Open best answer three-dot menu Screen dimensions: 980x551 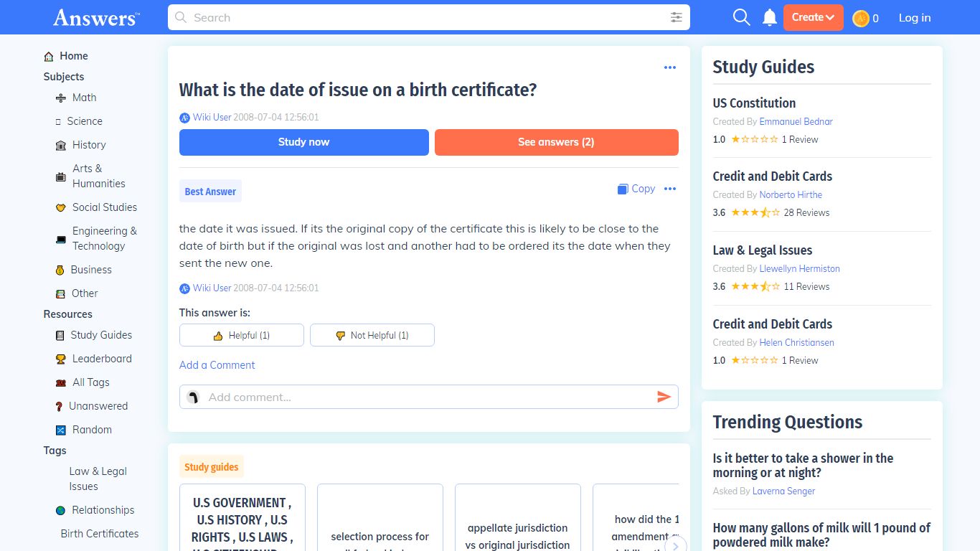(670, 189)
